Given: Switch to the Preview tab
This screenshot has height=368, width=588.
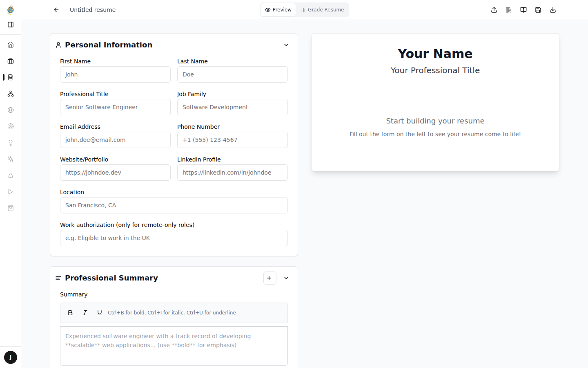Looking at the screenshot, I should click(278, 10).
